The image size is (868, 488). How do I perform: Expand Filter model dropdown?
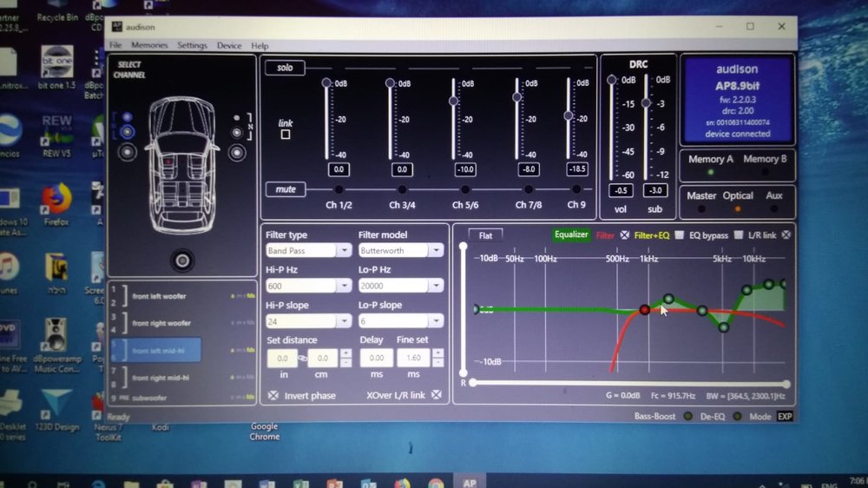tap(437, 250)
